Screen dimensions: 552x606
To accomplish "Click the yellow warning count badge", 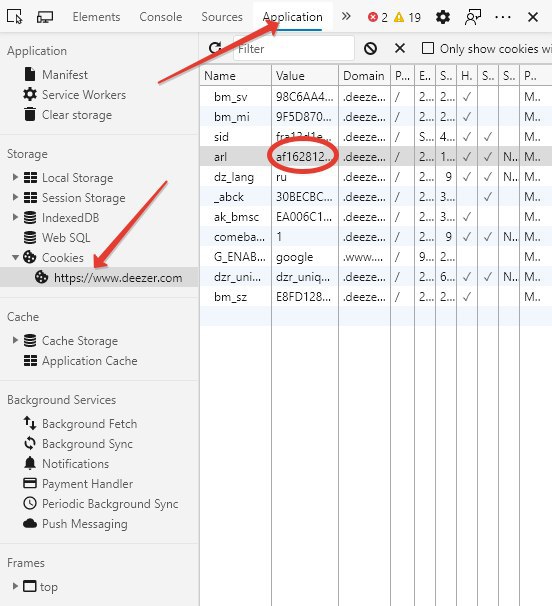I will pyautogui.click(x=407, y=17).
